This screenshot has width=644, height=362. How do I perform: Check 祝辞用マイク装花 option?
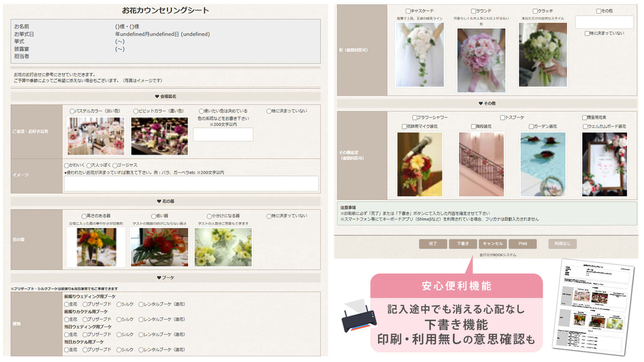pyautogui.click(x=404, y=127)
